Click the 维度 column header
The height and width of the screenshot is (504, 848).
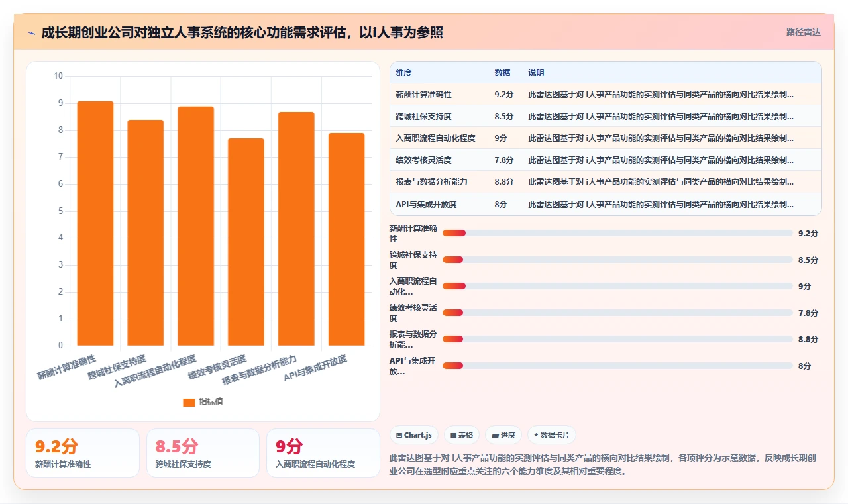[403, 73]
